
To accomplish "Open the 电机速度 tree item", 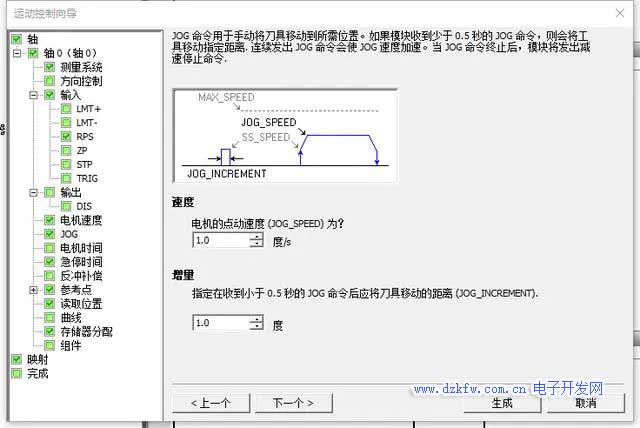I will click(x=81, y=220).
